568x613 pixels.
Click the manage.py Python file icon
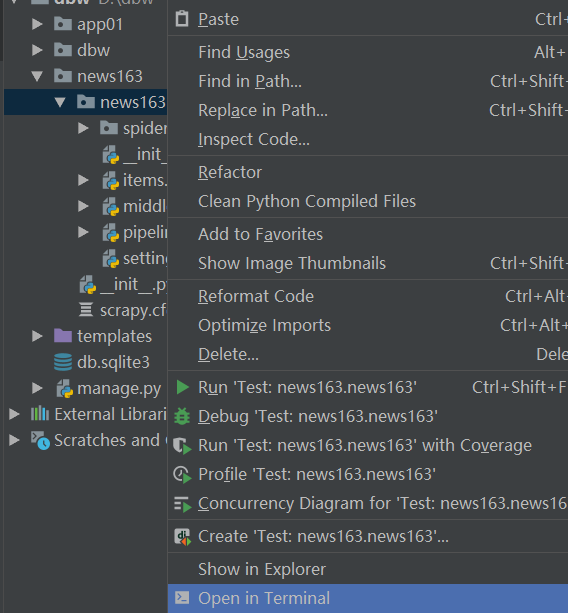tap(65, 389)
